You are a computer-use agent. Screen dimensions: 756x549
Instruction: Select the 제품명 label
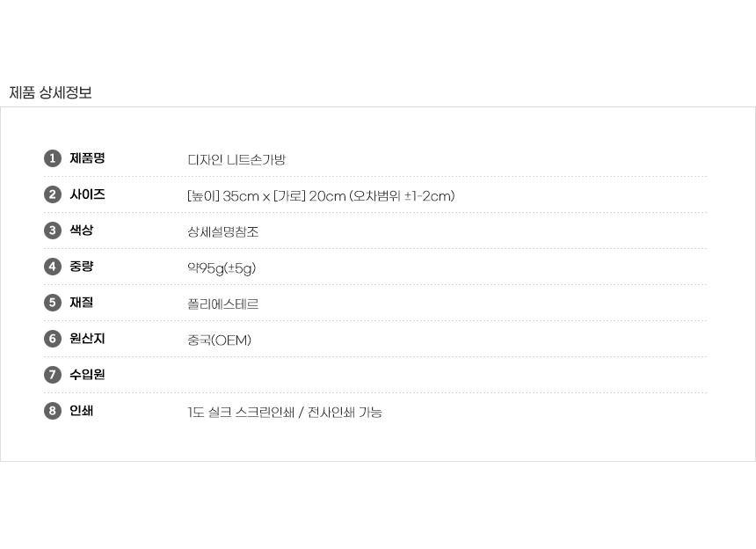tap(87, 158)
